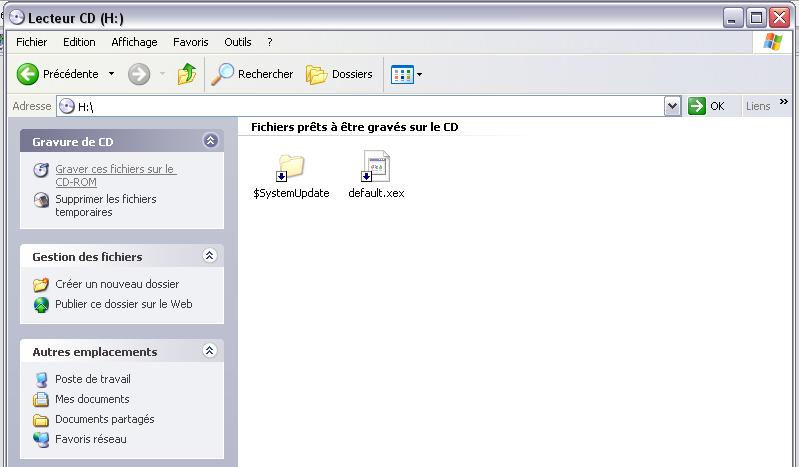Click the default.xex file name label
Viewport: 799px width, 467px height.
click(376, 193)
